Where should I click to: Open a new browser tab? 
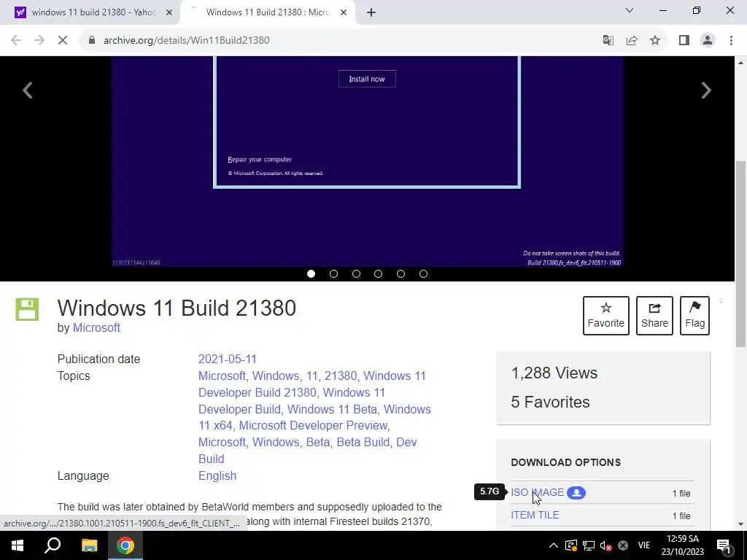pyautogui.click(x=371, y=12)
